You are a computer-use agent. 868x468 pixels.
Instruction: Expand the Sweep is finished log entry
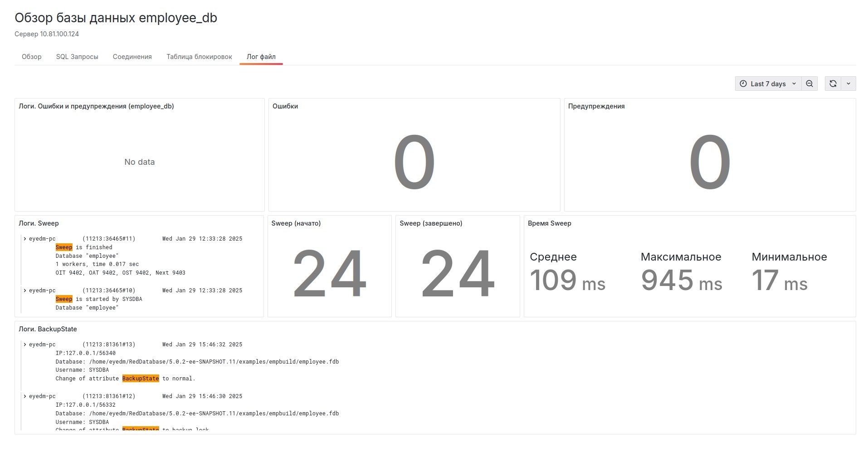click(x=25, y=239)
